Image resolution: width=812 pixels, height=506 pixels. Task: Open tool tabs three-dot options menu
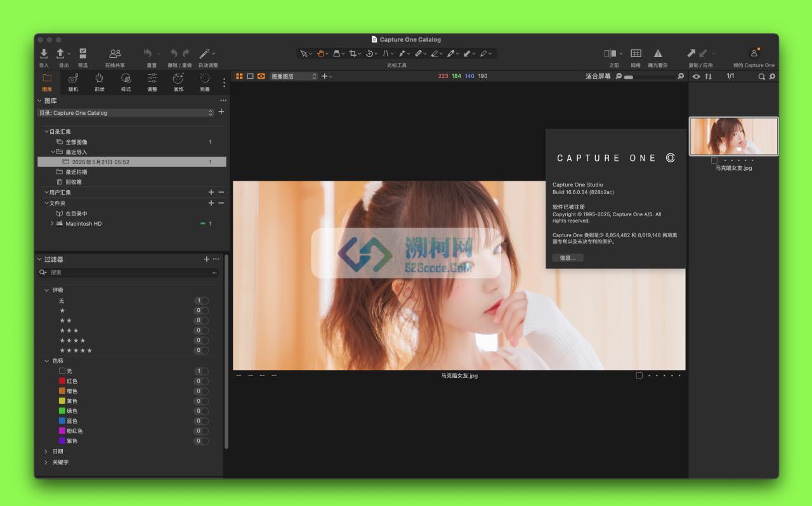coord(223,82)
